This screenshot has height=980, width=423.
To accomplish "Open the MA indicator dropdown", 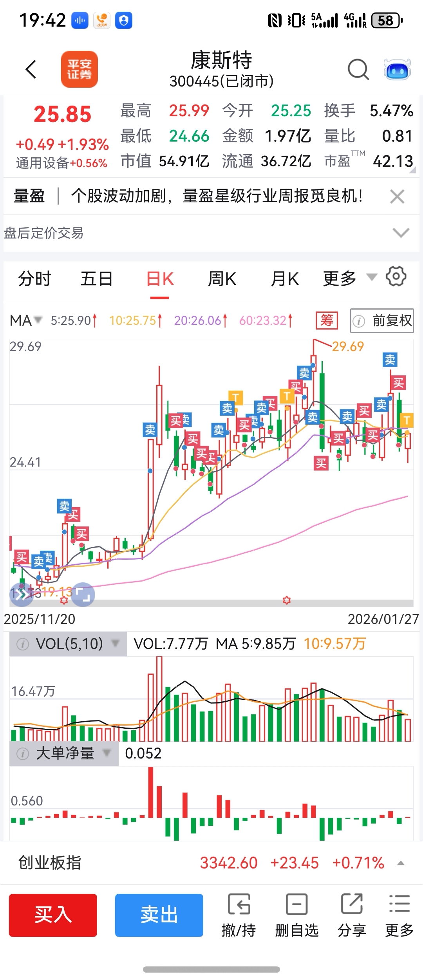I will [26, 321].
